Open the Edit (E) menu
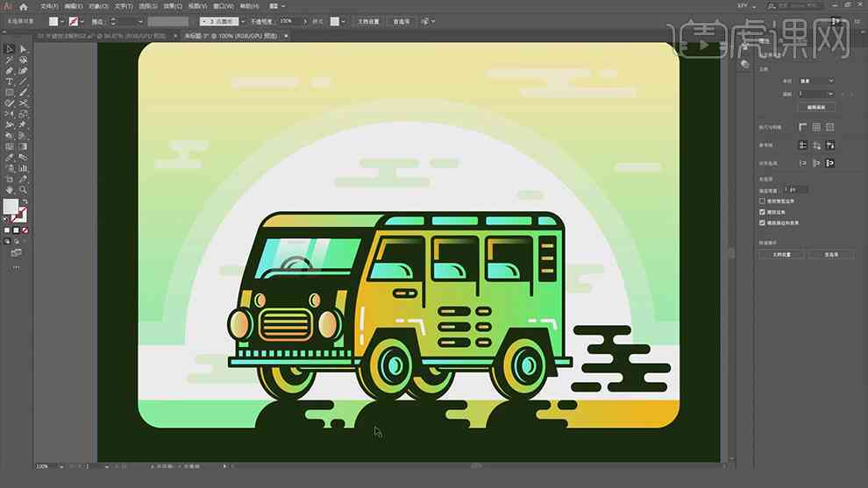 tap(74, 6)
